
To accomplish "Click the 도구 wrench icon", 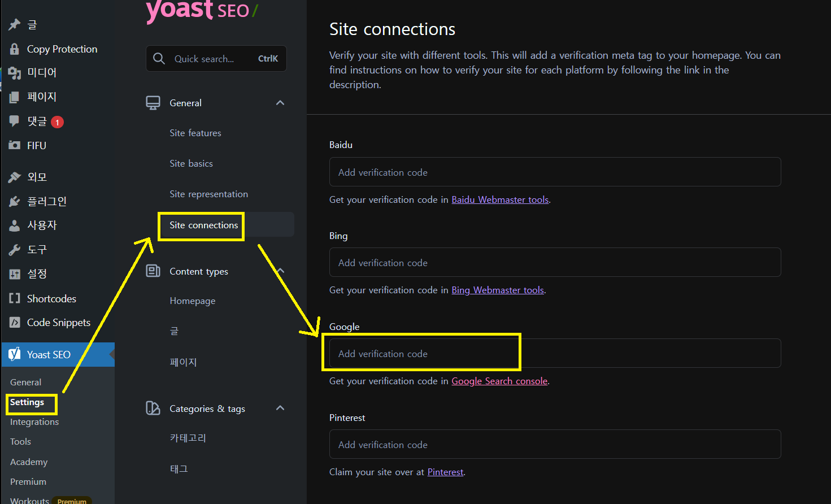I will (15, 250).
